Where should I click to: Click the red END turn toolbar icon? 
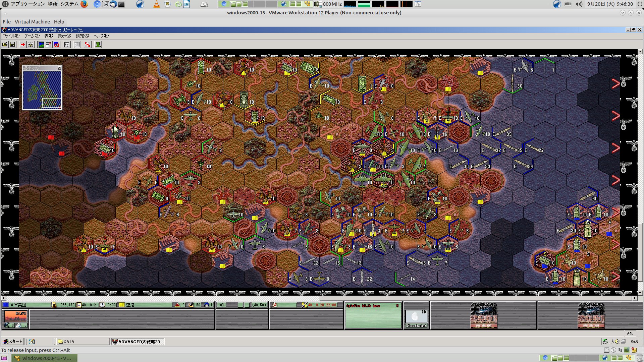point(88,45)
